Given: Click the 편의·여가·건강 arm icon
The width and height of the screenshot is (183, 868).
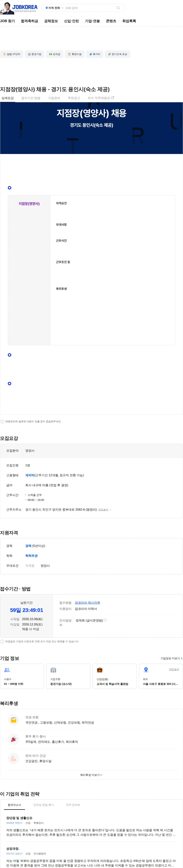Looking at the screenshot, I should point(14,758).
